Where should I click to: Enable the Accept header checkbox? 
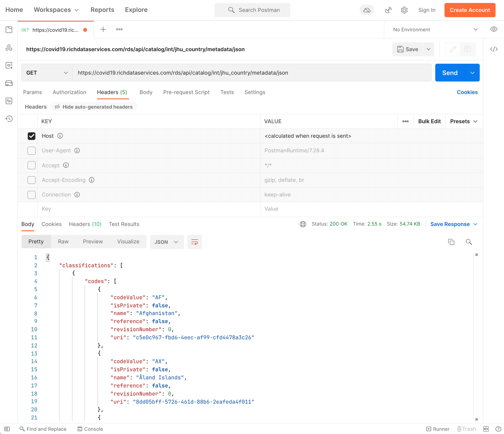pos(32,165)
